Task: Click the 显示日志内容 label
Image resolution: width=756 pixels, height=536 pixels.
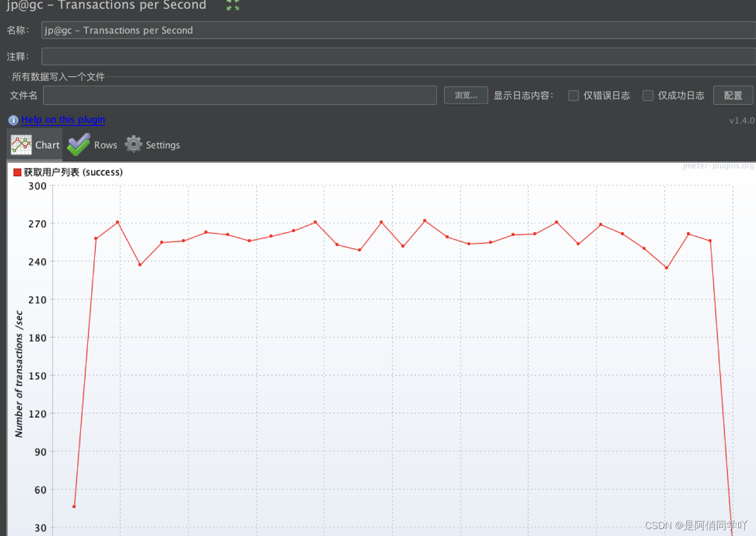Action: coord(523,95)
